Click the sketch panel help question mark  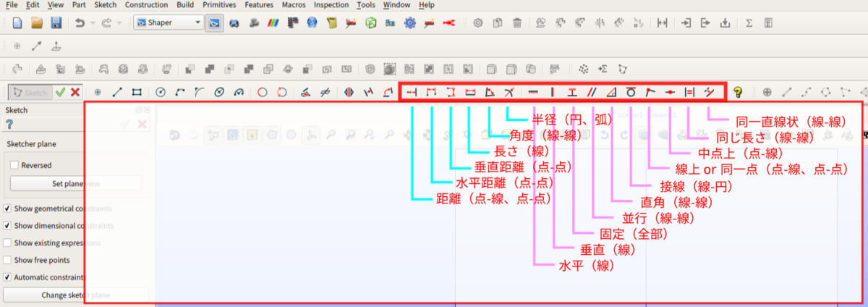click(9, 124)
